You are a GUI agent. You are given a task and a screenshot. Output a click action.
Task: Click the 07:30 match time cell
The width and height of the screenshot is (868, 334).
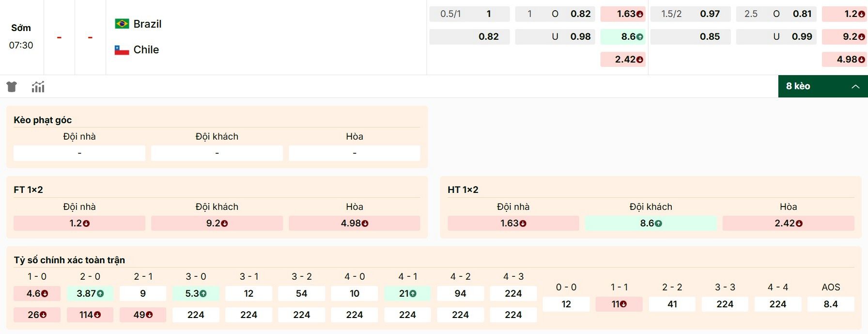(21, 45)
